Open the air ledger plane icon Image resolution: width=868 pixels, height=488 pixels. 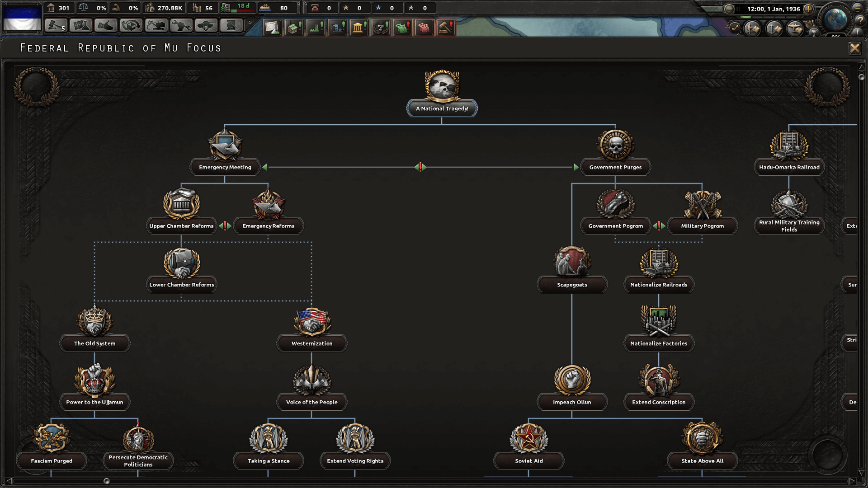(x=795, y=28)
